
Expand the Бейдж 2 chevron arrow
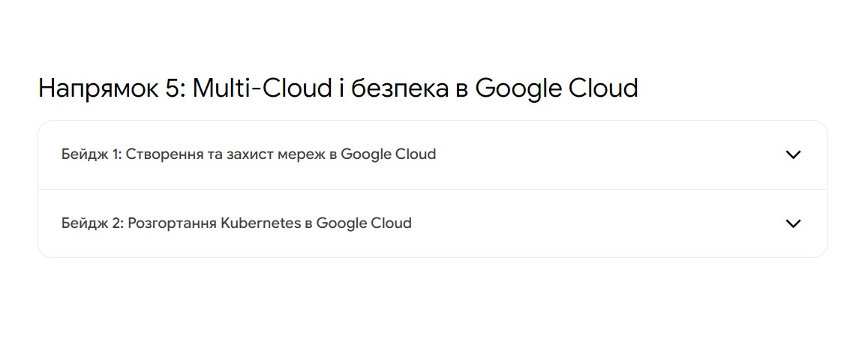[x=793, y=224]
